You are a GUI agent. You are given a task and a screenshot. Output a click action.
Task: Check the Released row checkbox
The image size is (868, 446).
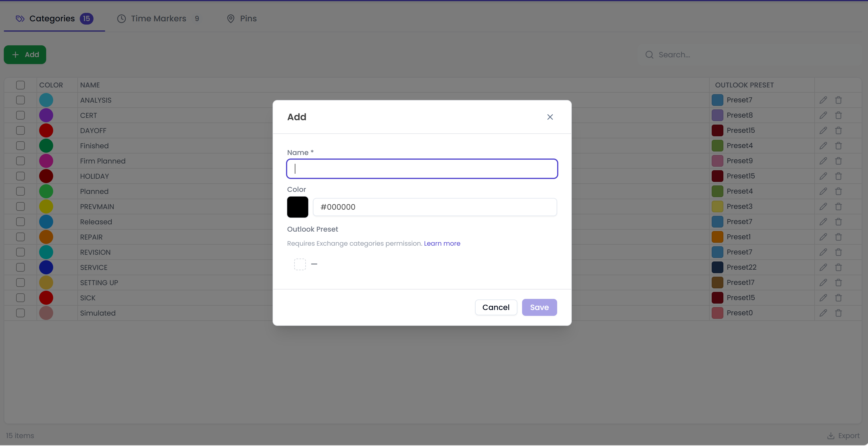click(20, 222)
